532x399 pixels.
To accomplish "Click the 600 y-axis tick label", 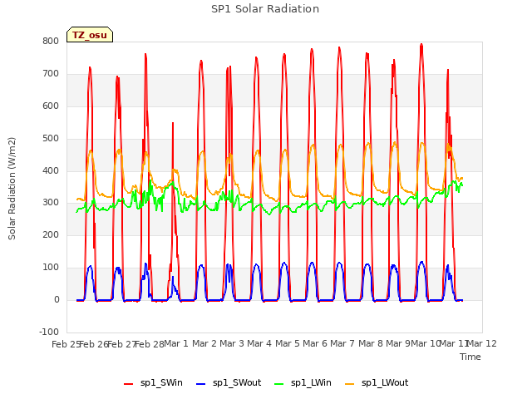I will click(x=51, y=106).
